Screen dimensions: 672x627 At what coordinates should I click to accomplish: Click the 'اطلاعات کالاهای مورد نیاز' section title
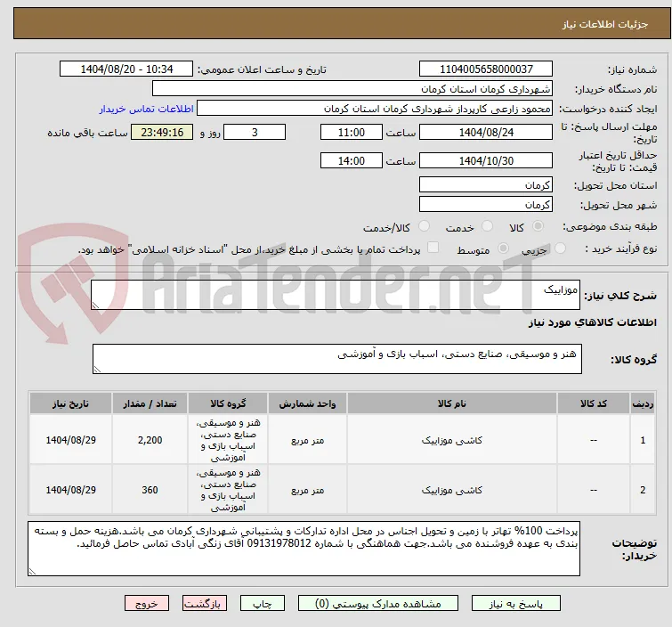pos(592,322)
